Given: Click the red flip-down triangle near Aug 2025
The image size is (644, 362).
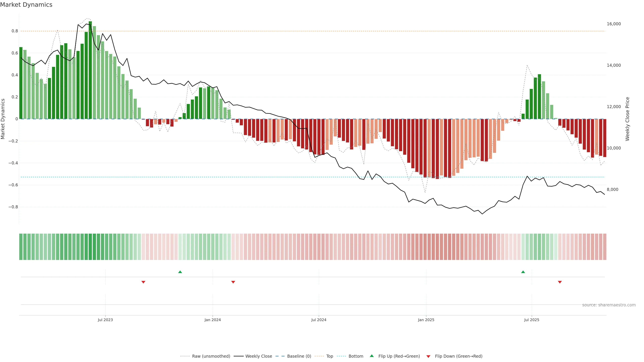Looking at the screenshot, I should [x=560, y=282].
